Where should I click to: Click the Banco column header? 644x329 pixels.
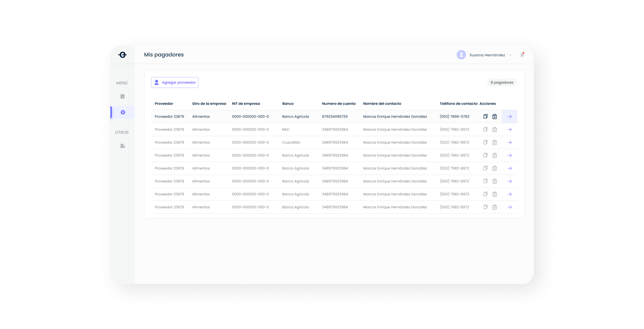coord(288,103)
